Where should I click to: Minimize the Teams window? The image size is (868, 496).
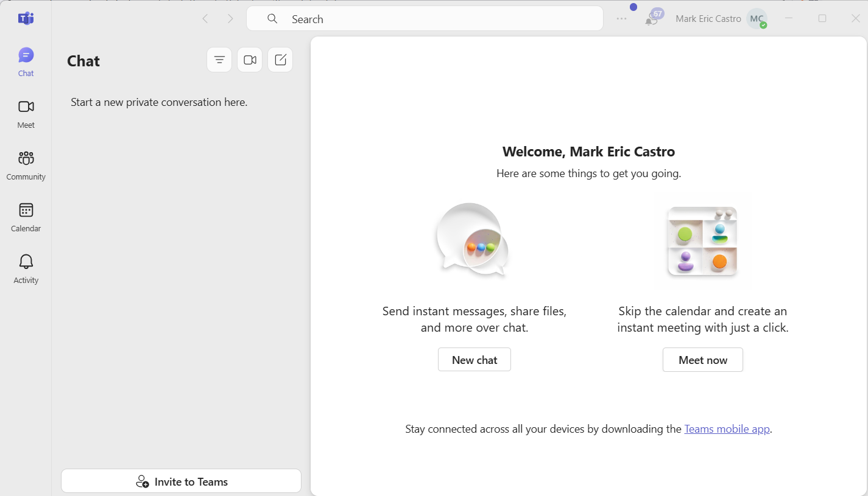(x=789, y=18)
